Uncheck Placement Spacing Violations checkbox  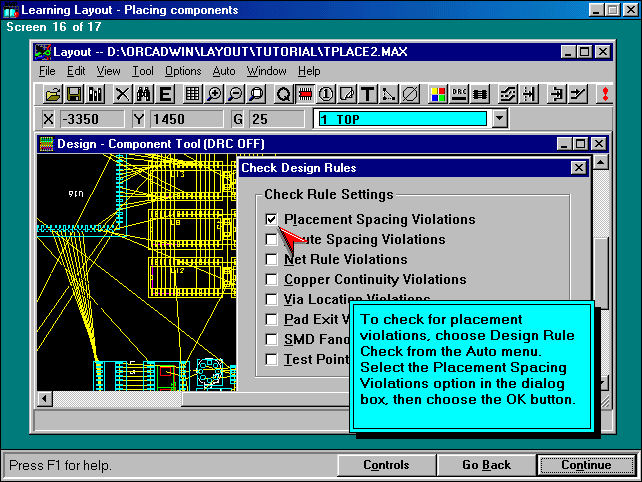tap(272, 219)
